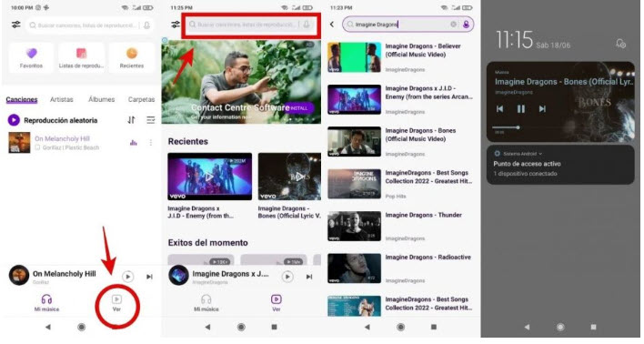Image resolution: width=644 pixels, height=344 pixels.
Task: Tap Android back button in first screen
Action: point(47,327)
